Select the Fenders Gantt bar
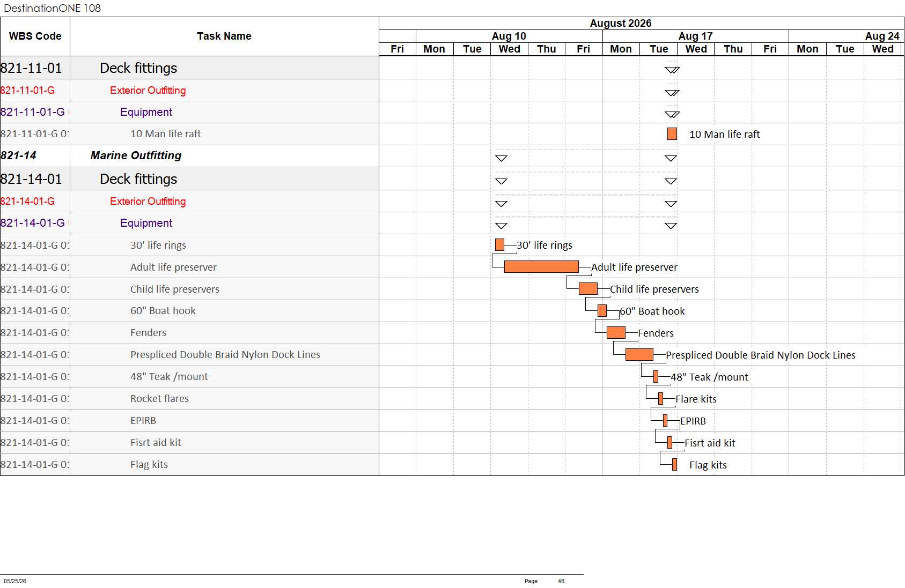The height and width of the screenshot is (588, 905). pyautogui.click(x=616, y=333)
